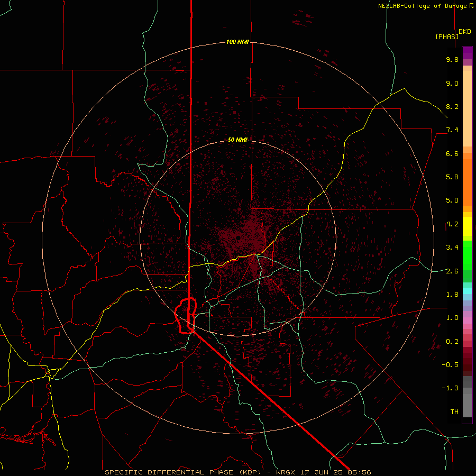The height and width of the screenshot is (476, 476).
Task: Pick the pink segment of the color scale
Action: 467,321
